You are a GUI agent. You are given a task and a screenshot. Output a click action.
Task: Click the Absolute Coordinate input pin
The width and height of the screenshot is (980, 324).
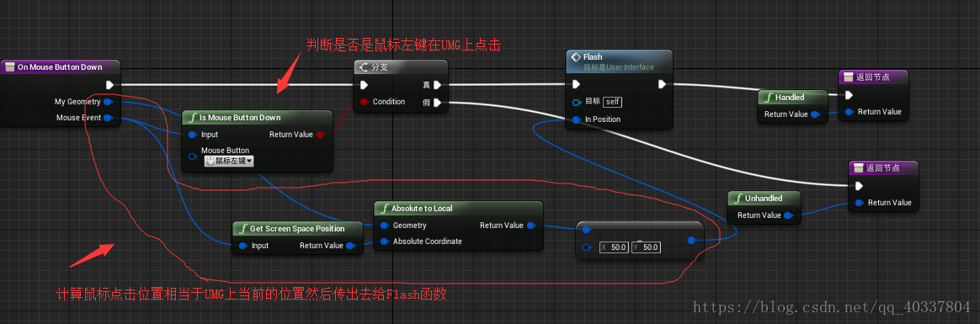click(384, 241)
